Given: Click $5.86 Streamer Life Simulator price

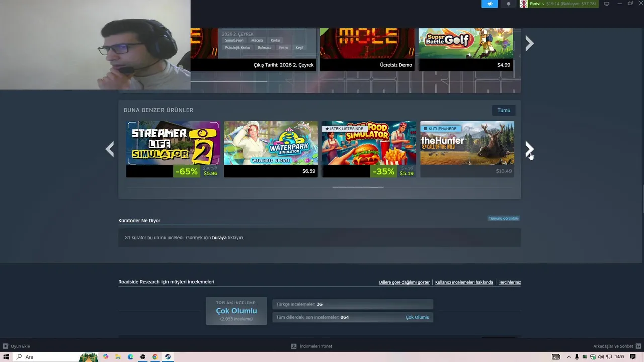Looking at the screenshot, I should (210, 173).
